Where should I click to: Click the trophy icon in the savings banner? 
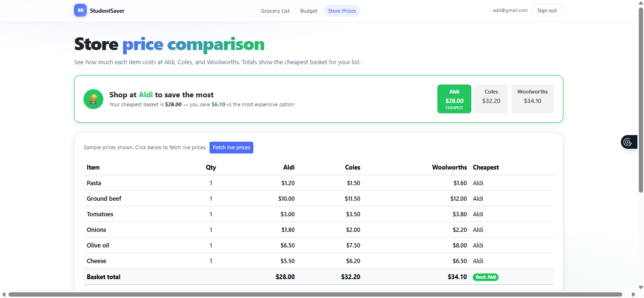tap(93, 99)
